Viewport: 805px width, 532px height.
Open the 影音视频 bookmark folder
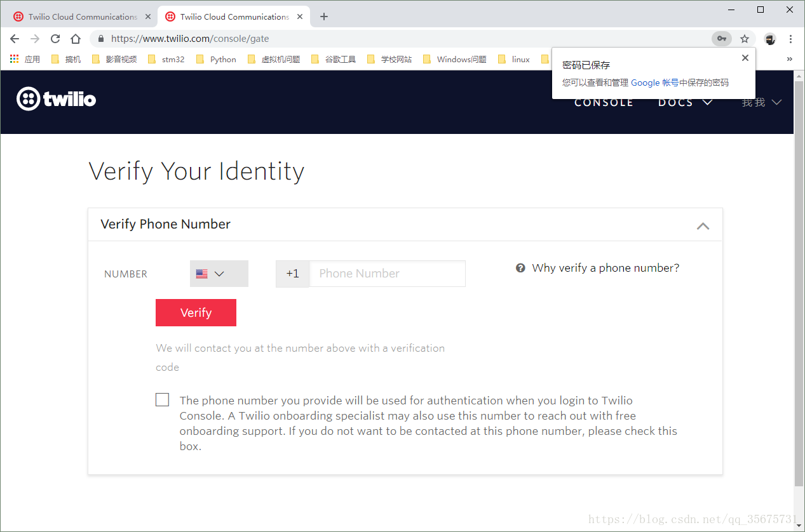tap(114, 59)
